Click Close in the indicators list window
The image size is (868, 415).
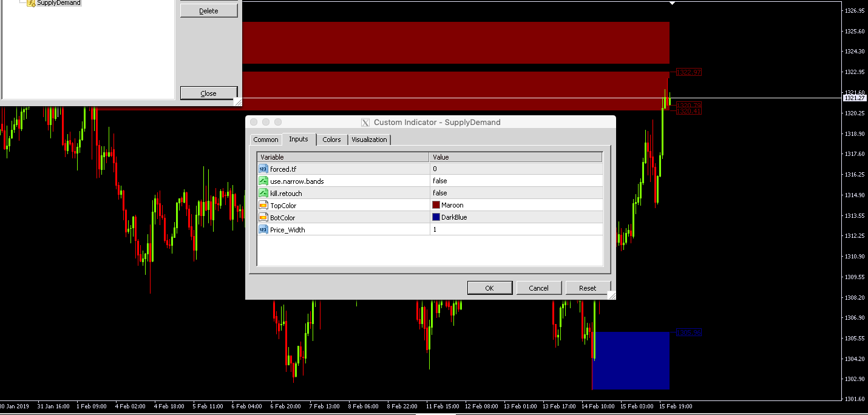209,93
